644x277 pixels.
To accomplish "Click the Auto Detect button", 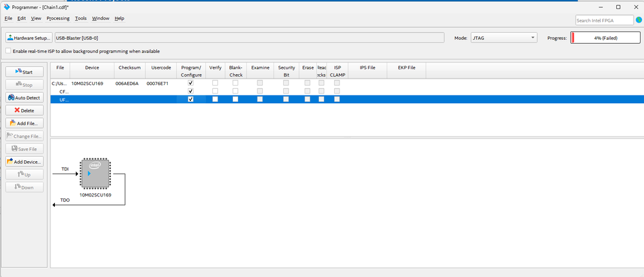I will 25,98.
